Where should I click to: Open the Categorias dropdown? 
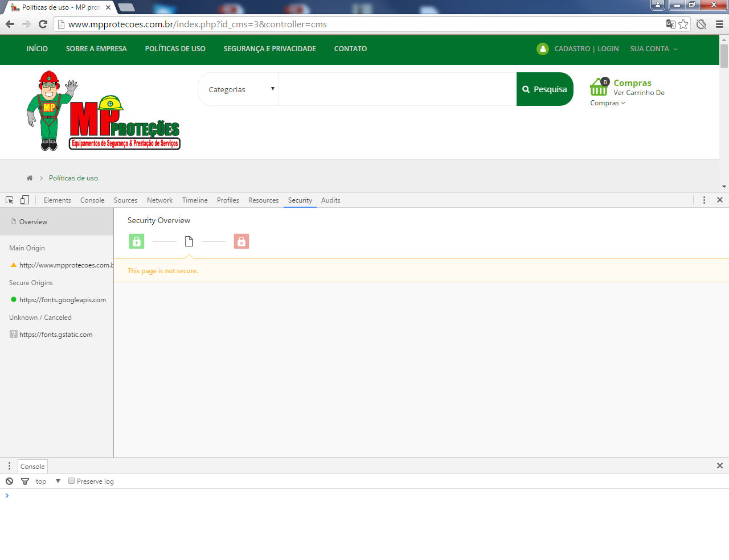point(239,89)
